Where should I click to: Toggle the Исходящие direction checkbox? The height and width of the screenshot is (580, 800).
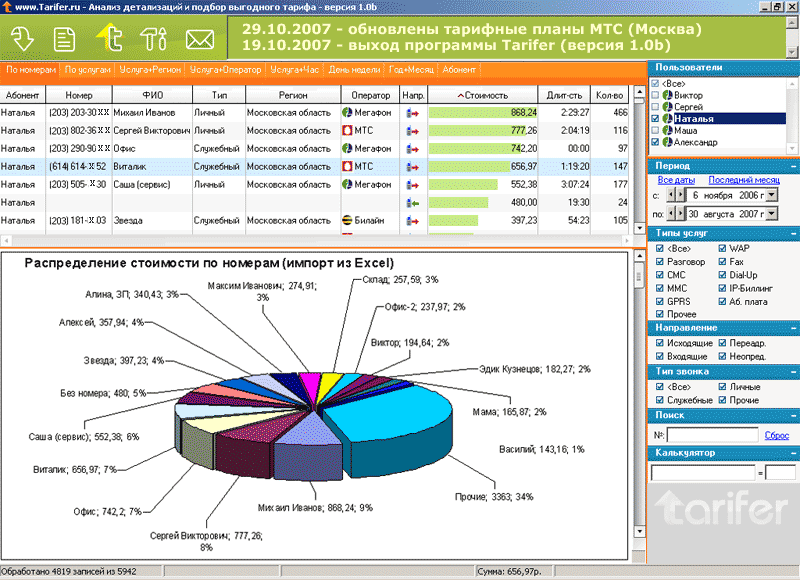[x=658, y=343]
